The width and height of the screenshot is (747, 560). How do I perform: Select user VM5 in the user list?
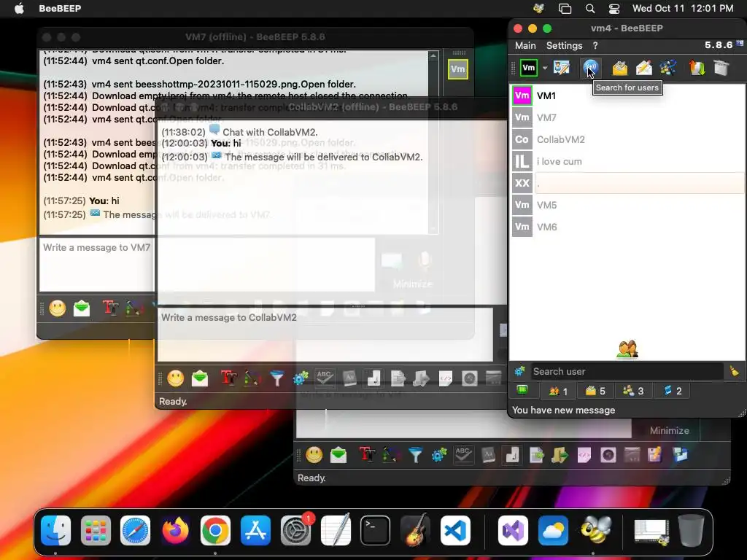(627, 205)
